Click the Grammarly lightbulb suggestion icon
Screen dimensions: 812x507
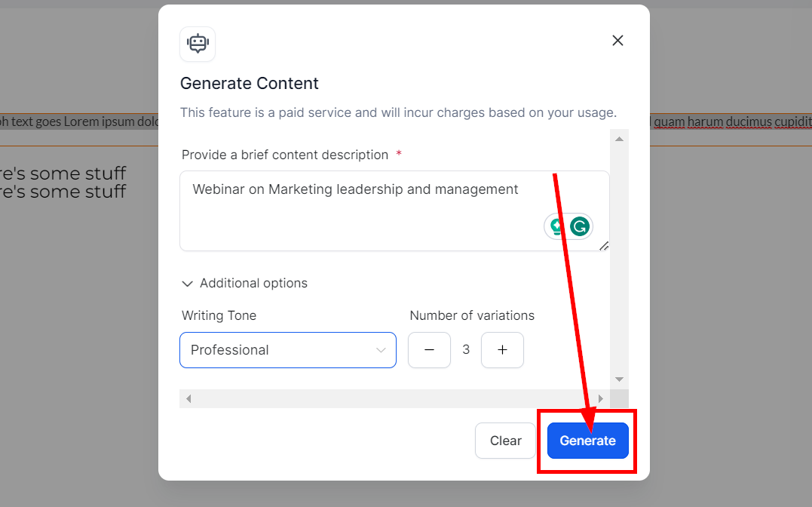(557, 226)
